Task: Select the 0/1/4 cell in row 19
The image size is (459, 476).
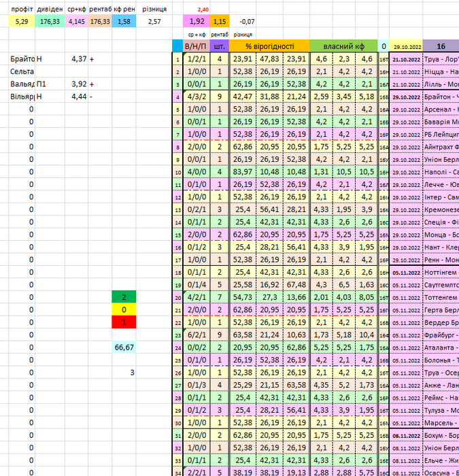Action: click(197, 285)
